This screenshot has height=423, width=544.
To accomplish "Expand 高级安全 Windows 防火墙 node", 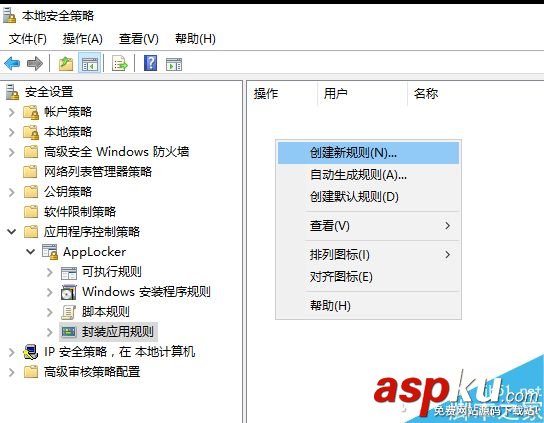I will point(11,152).
